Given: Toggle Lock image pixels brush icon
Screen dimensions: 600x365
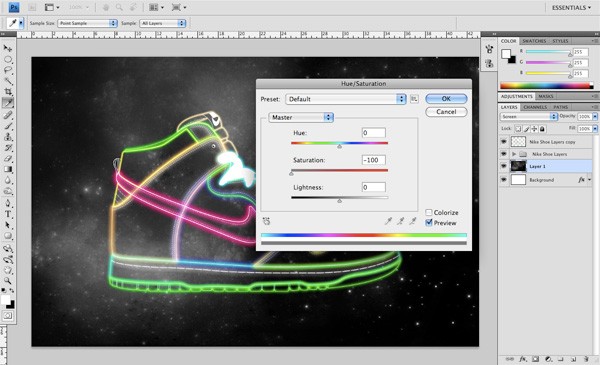Looking at the screenshot, I should point(526,129).
